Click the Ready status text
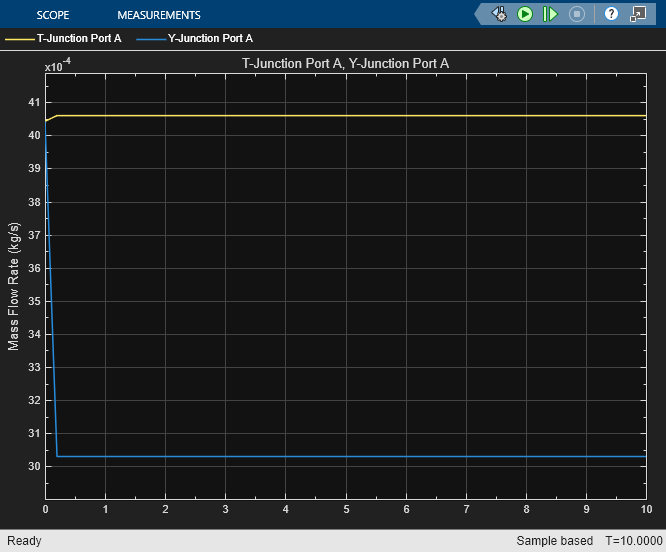The width and height of the screenshot is (666, 552). tap(24, 541)
